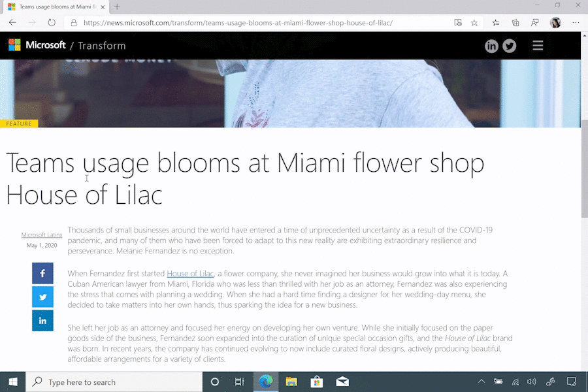
Task: Check the battery icon in system tray
Action: pos(498,382)
